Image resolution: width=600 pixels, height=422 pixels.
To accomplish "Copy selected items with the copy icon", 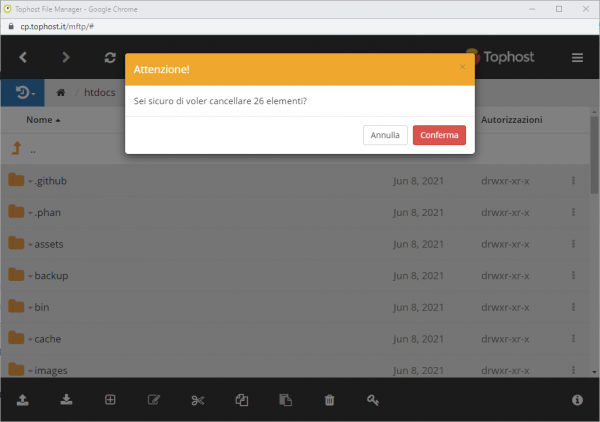I will 242,400.
